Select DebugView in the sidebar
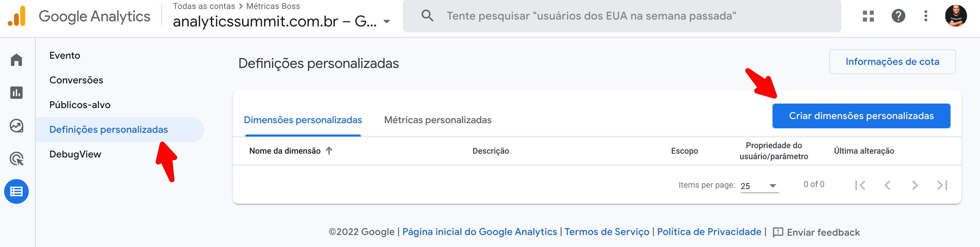Viewport: 980px width, 247px height. [x=75, y=154]
